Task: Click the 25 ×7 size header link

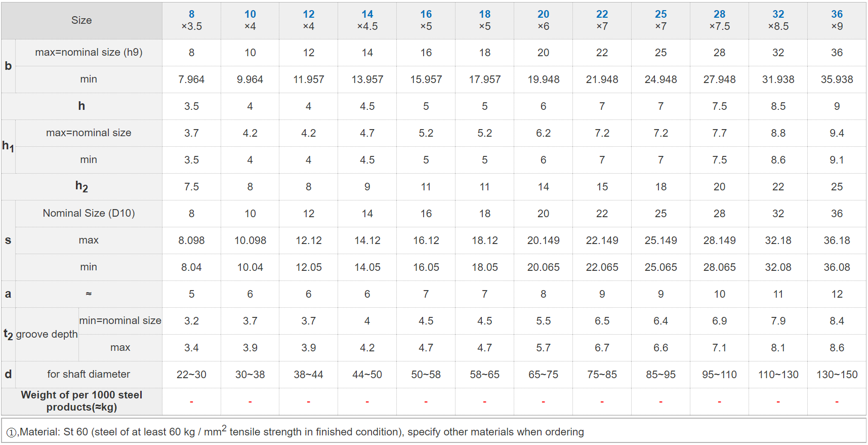Action: point(661,14)
